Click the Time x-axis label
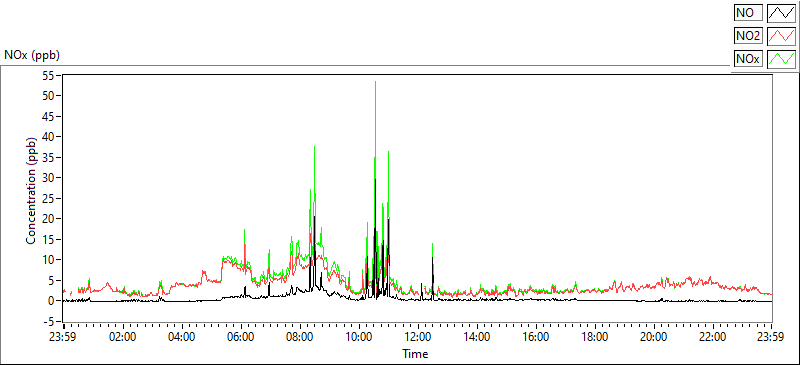This screenshot has width=800, height=365. 415,353
